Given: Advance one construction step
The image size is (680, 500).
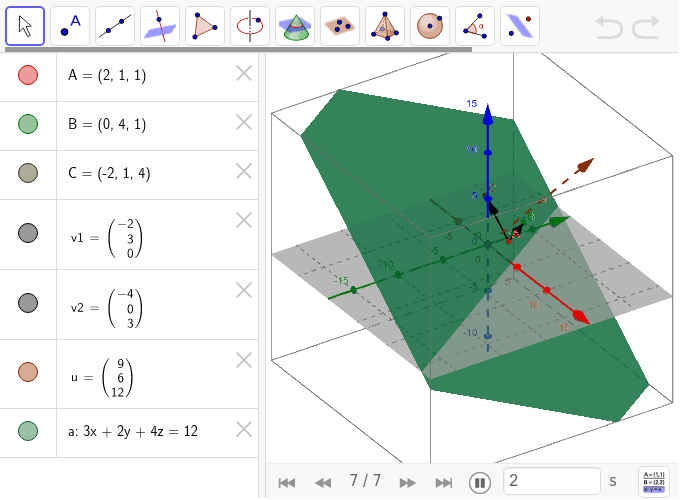Looking at the screenshot, I should 407,482.
